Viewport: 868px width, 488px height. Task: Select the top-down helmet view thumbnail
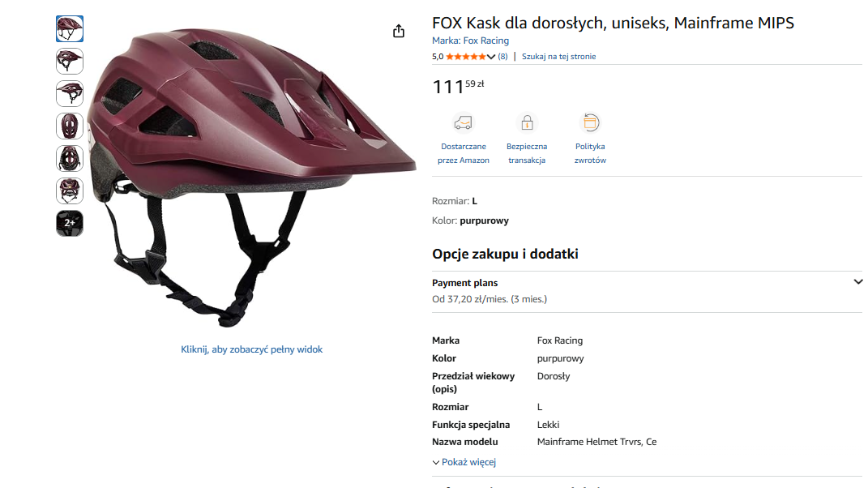tap(70, 126)
